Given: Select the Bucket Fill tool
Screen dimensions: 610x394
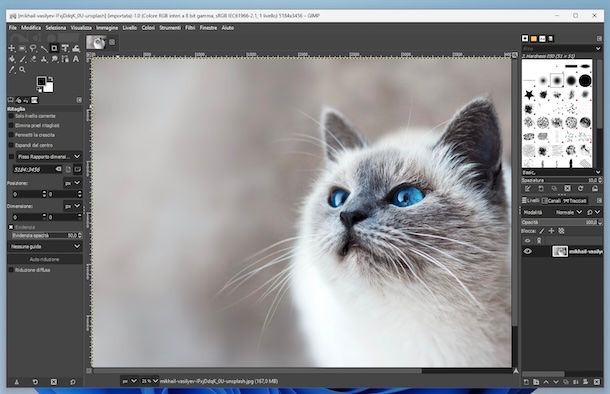Looking at the screenshot, I should click(12, 59).
